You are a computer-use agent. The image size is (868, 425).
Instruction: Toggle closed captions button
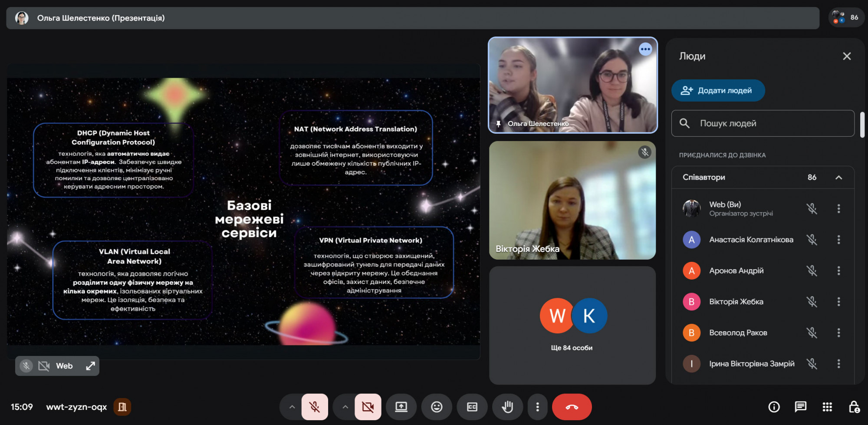click(472, 407)
